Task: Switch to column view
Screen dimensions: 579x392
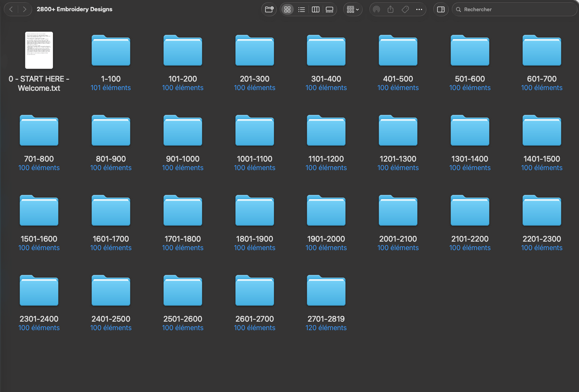Action: tap(315, 9)
